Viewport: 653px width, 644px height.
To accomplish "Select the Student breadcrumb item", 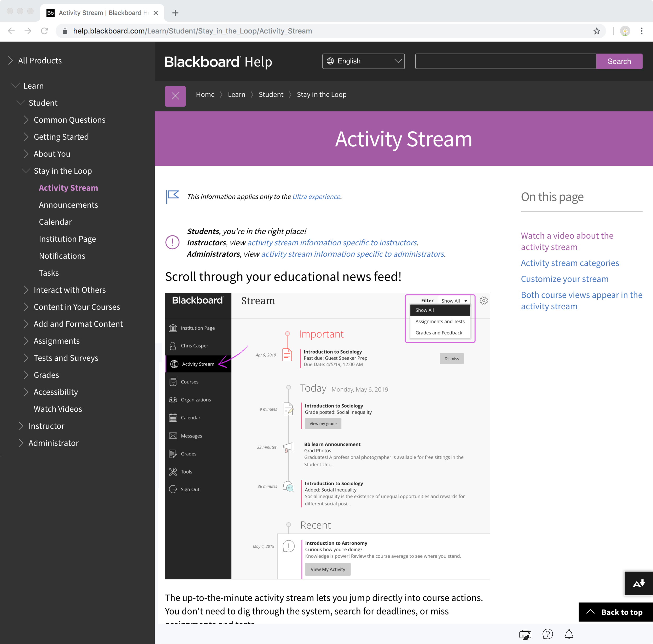I will 271,94.
